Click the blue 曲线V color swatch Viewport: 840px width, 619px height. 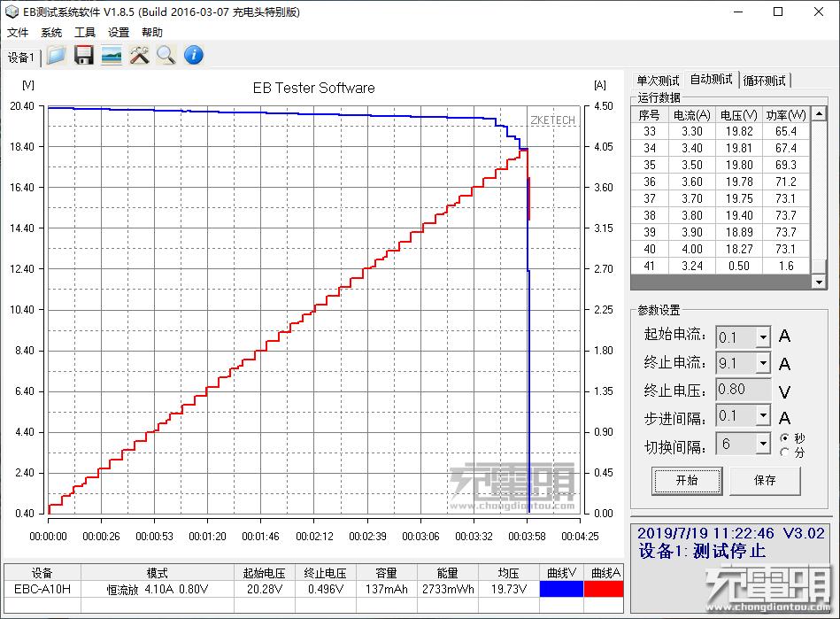click(x=561, y=589)
